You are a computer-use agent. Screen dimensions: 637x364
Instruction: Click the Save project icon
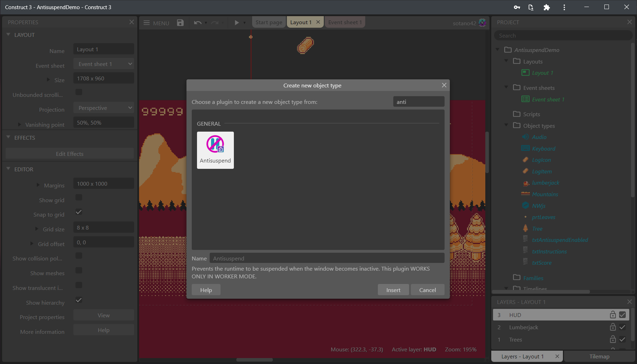[180, 23]
